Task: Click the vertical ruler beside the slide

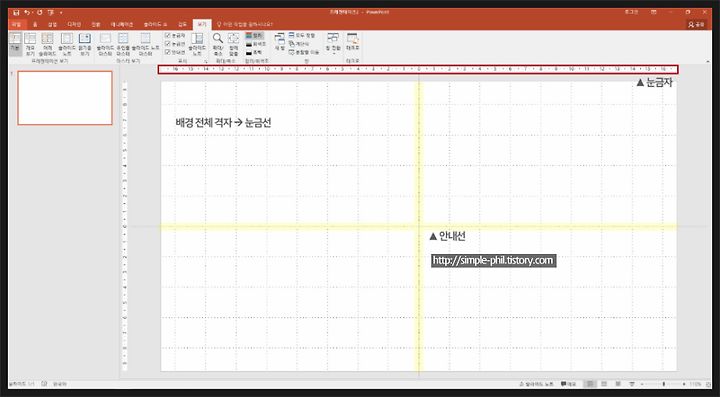Action: click(x=125, y=226)
